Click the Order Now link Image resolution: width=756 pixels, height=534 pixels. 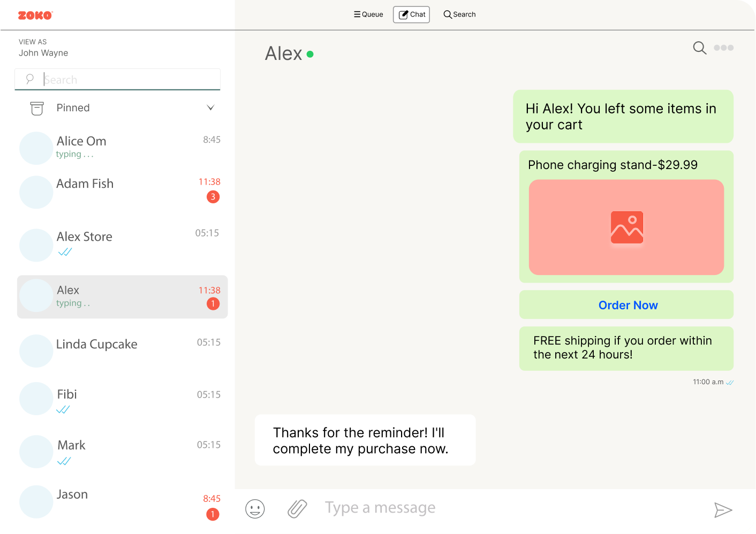628,305
